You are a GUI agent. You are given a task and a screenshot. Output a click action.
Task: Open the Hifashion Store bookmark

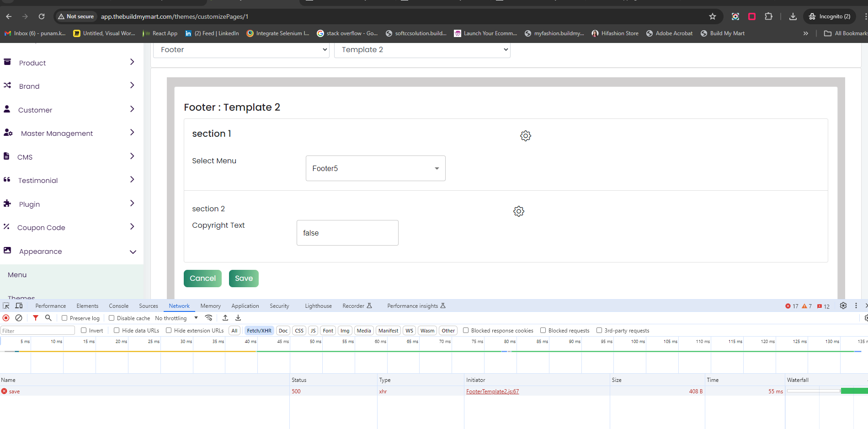point(615,33)
